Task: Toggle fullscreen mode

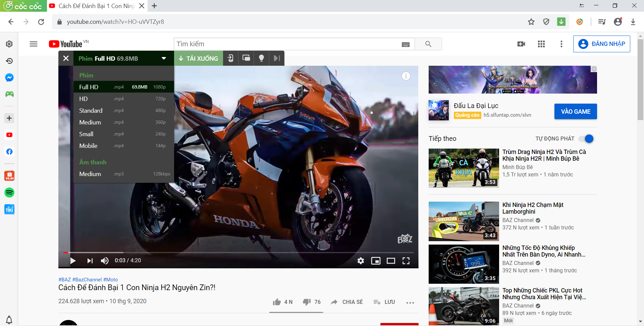Action: click(x=406, y=261)
